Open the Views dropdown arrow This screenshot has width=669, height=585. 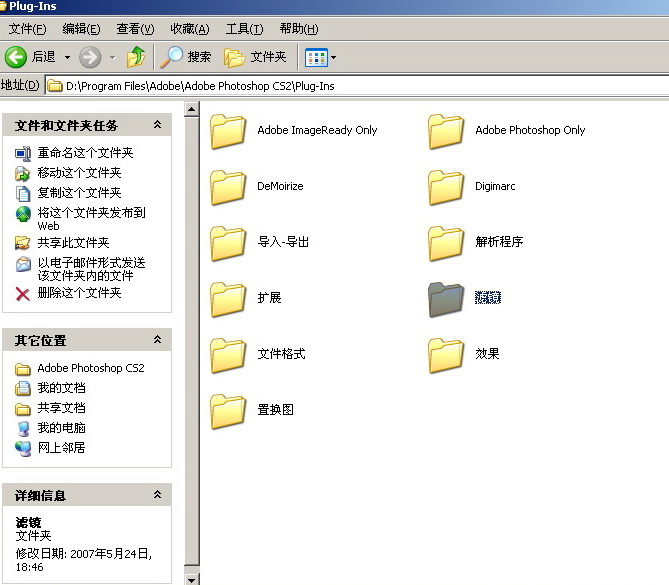coord(333,57)
